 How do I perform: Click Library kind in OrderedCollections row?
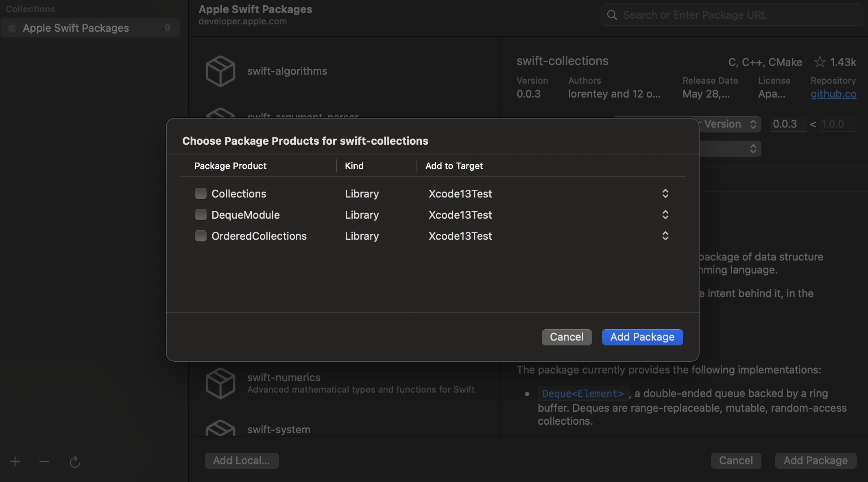coord(362,236)
